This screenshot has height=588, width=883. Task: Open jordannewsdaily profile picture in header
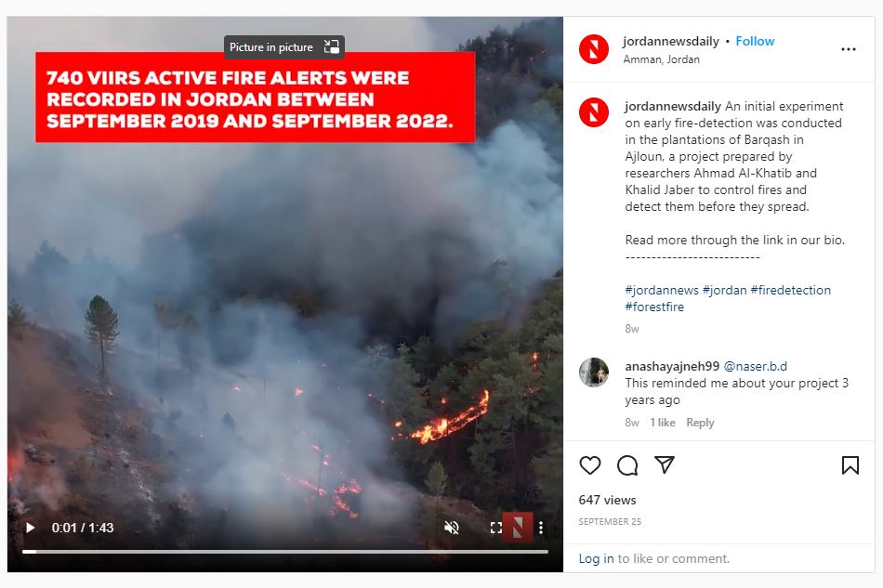click(x=594, y=49)
